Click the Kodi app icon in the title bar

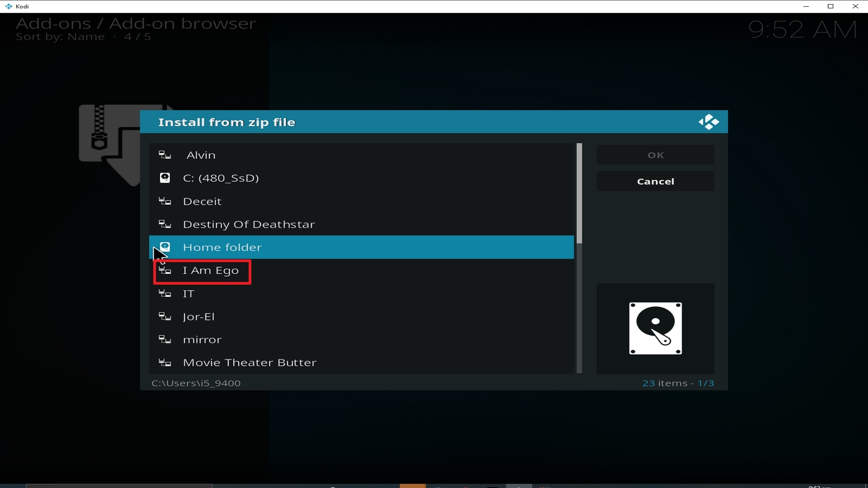click(x=8, y=6)
